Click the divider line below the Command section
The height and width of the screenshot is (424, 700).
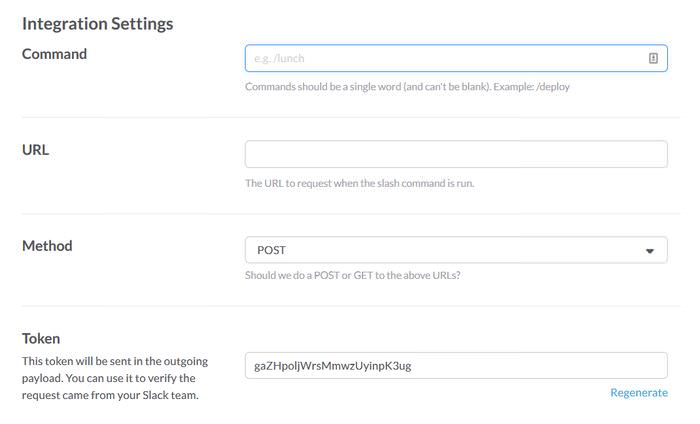[350, 117]
